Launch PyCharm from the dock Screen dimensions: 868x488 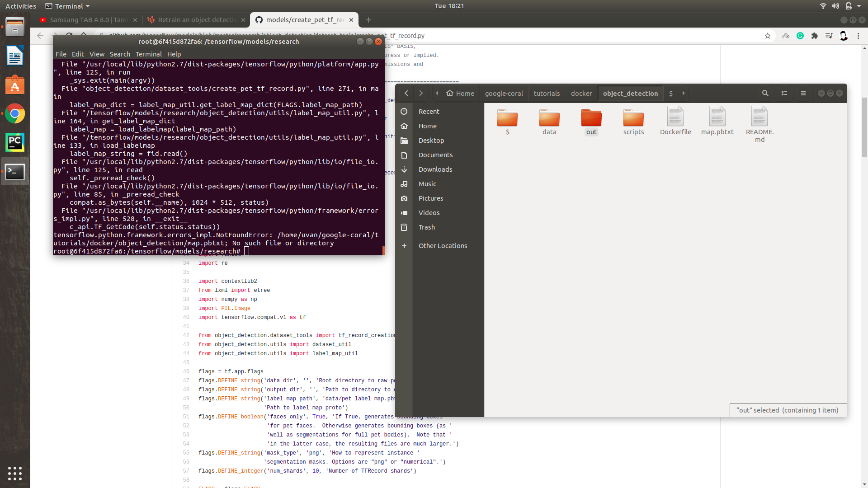click(x=15, y=142)
